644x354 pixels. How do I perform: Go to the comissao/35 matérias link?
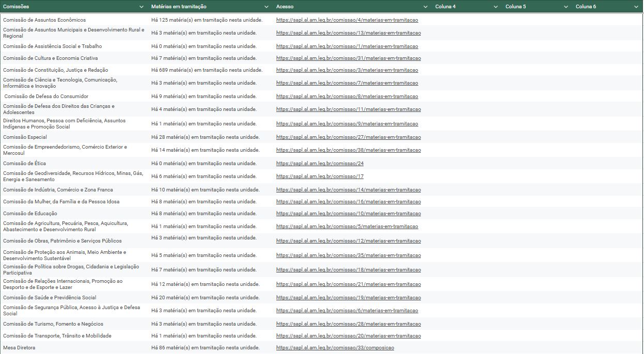pos(349,255)
